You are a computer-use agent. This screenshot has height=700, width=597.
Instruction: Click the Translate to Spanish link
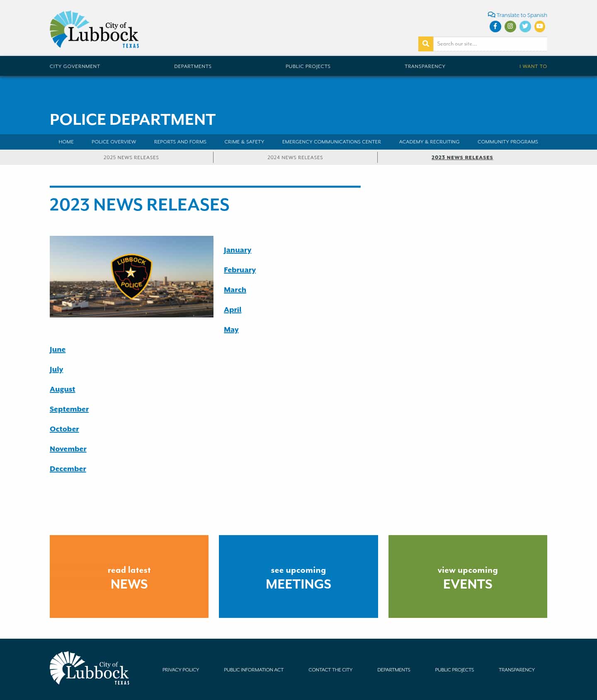[517, 15]
